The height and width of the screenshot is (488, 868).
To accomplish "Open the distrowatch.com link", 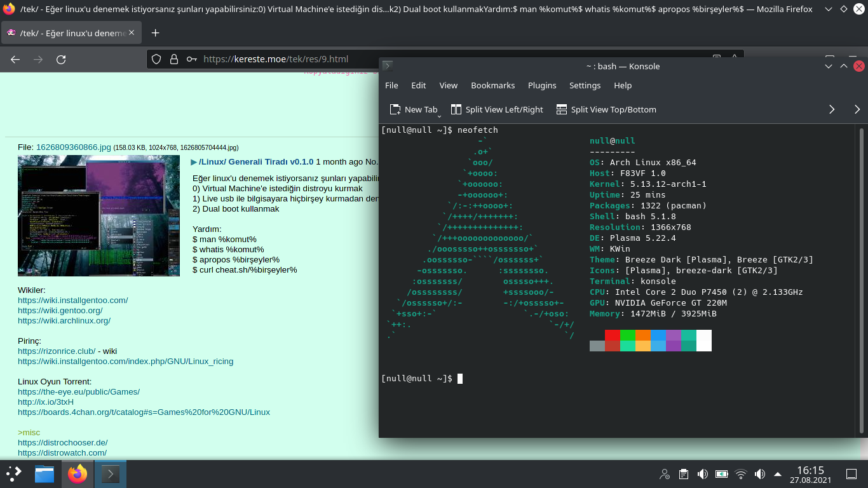I will pos(62,452).
